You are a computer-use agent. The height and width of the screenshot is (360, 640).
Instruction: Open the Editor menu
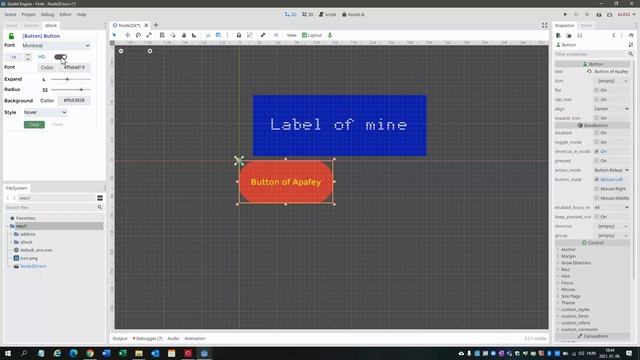[65, 14]
